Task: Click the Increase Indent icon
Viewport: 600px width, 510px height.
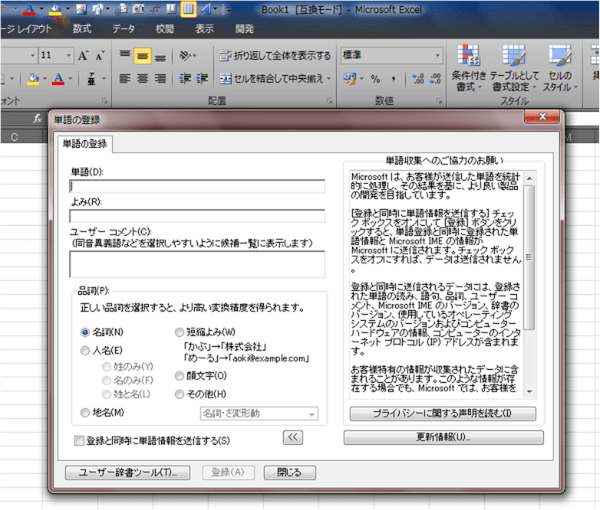Action: click(202, 78)
